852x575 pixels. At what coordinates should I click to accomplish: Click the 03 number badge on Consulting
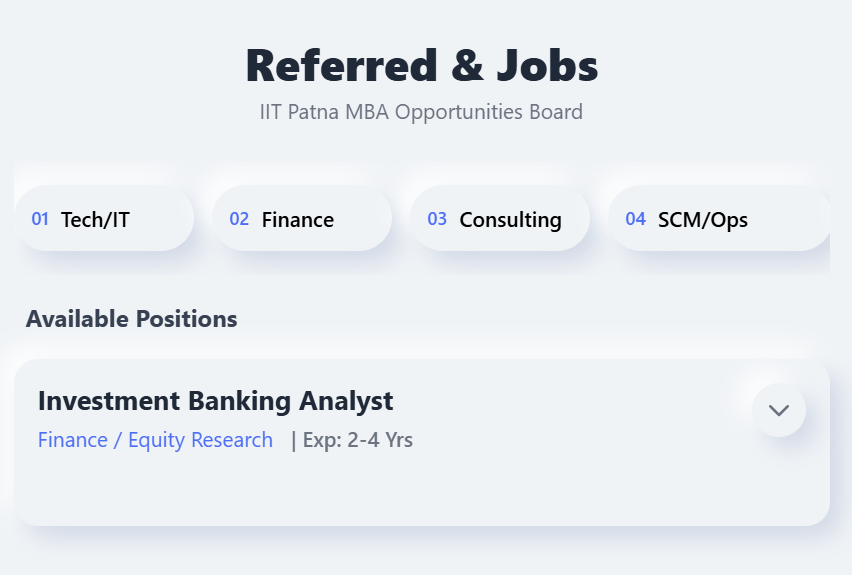437,219
